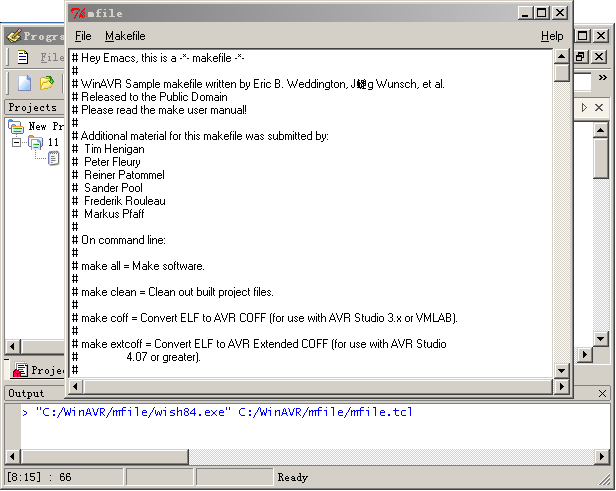Expand the toolbar overflow chevron

pos(602,77)
